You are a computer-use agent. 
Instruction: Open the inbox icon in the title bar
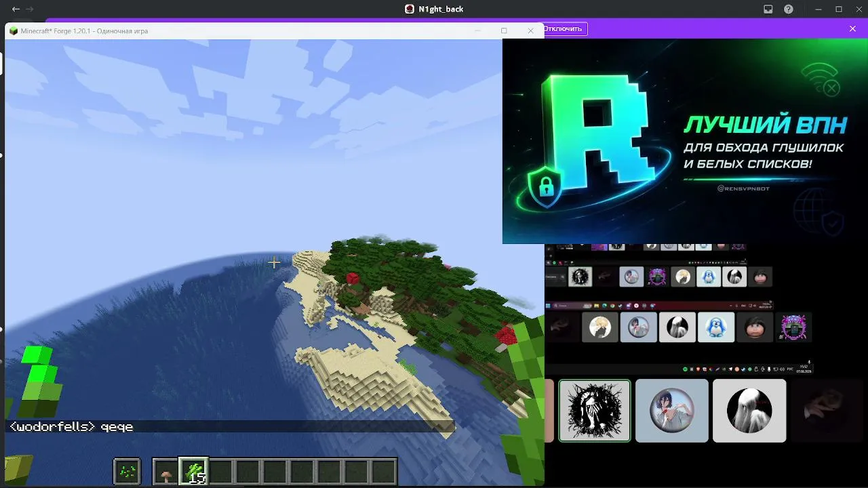(x=768, y=9)
